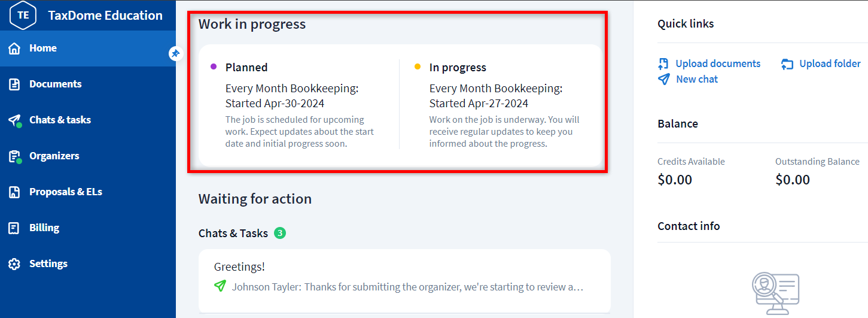The image size is (868, 318).
Task: Open the Documents menu item
Action: [x=55, y=84]
